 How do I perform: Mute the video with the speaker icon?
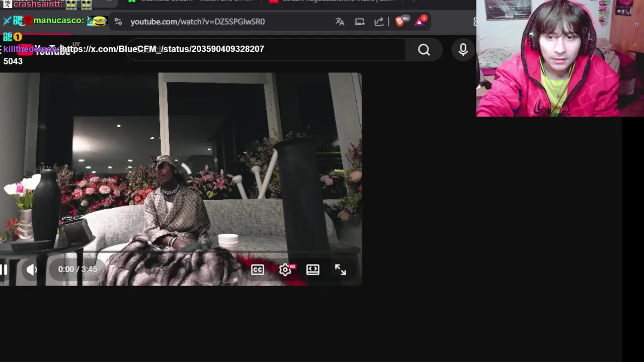point(32,269)
